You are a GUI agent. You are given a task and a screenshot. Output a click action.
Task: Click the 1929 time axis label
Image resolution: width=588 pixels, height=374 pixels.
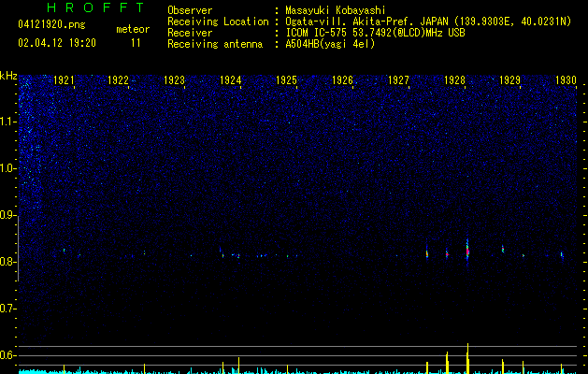click(x=510, y=80)
